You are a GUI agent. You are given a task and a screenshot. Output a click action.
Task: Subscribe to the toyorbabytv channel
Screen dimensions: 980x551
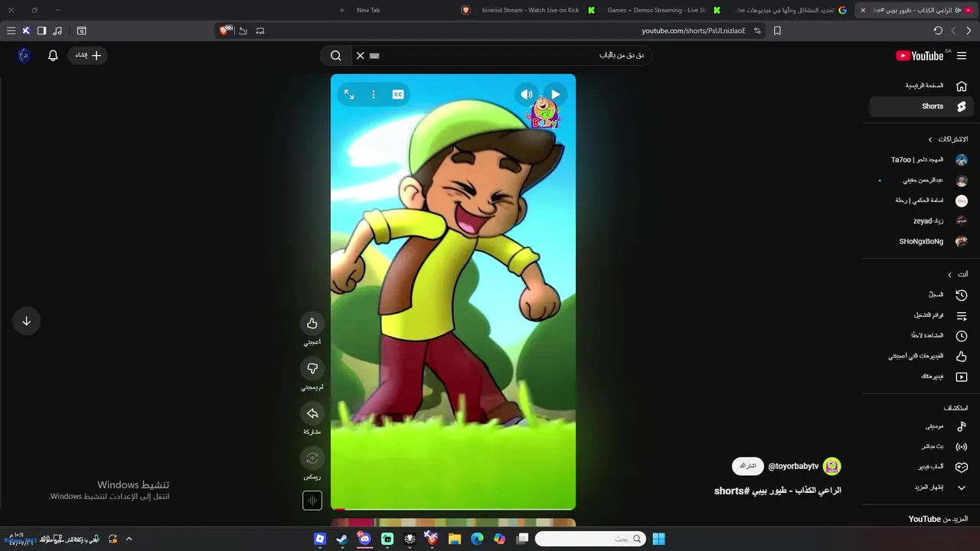(748, 466)
